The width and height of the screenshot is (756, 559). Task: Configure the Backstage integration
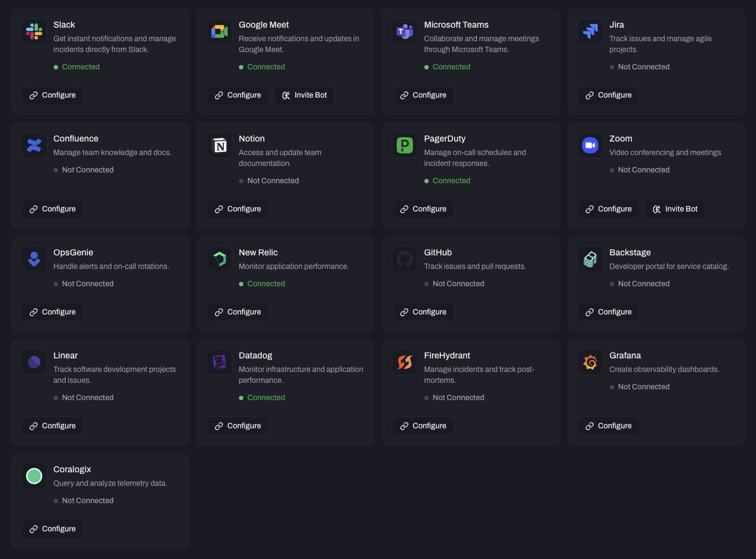609,312
